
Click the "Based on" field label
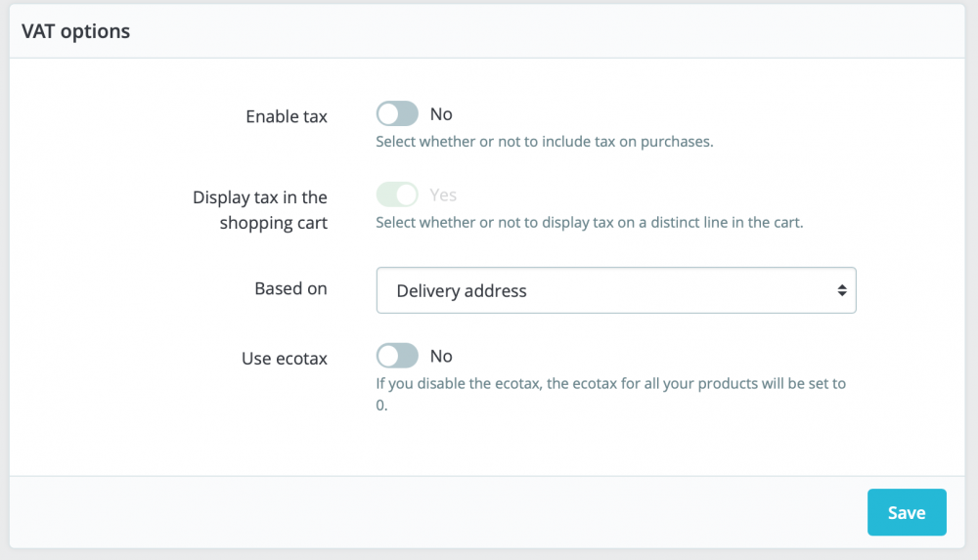[x=290, y=288]
